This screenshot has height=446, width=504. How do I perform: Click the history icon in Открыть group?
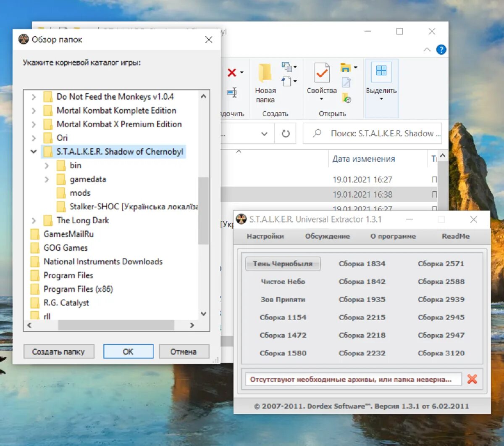point(346,98)
